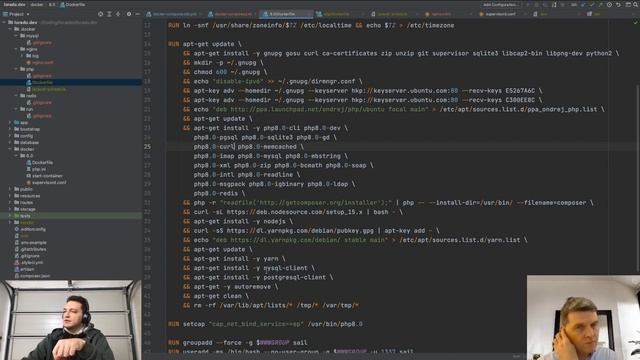This screenshot has height=360, width=640.
Task: Click 'RUN groupadd' line in editor
Action: click(238, 342)
